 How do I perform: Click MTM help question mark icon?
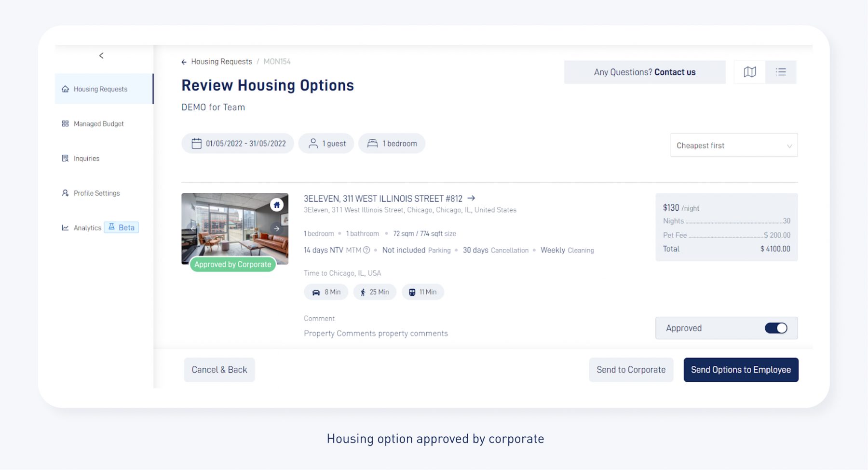(366, 250)
